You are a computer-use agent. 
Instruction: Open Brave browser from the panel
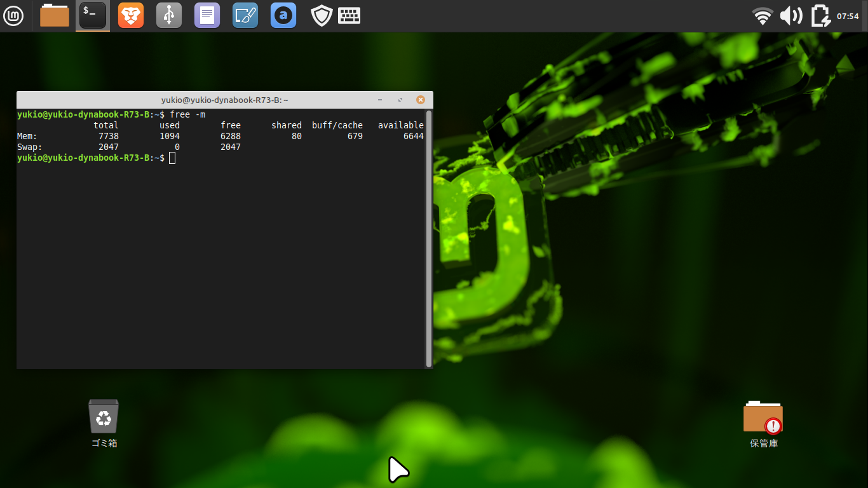point(131,15)
